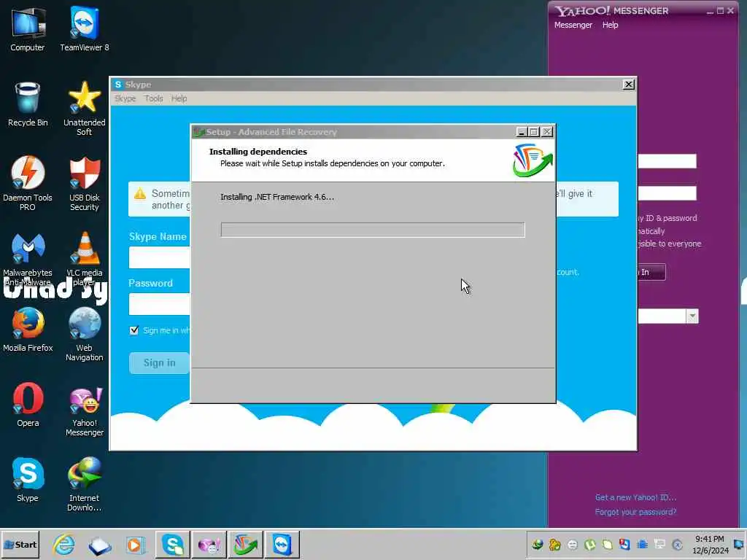
Task: Open Mozilla Firefox desktop shortcut
Action: pos(28,330)
